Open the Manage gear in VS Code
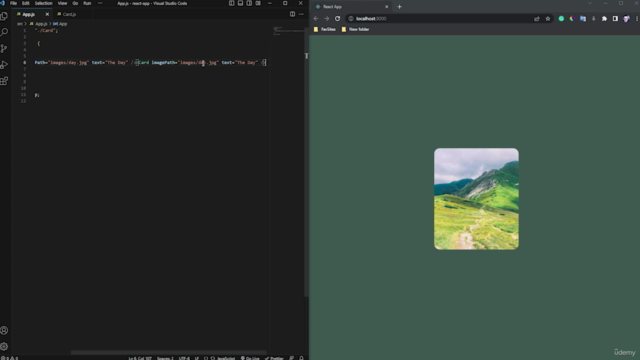 click(x=4, y=347)
